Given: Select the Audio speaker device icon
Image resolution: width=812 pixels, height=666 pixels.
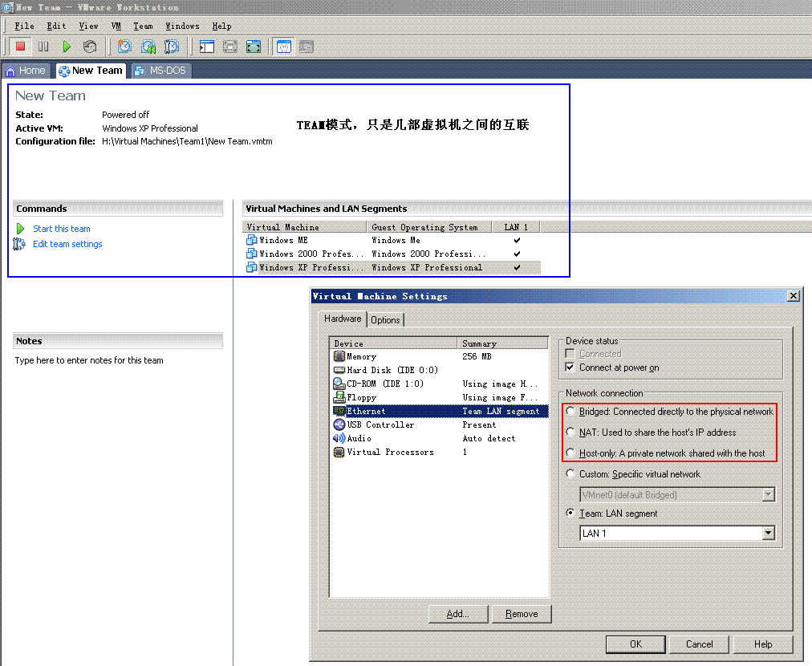Looking at the screenshot, I should pos(339,438).
